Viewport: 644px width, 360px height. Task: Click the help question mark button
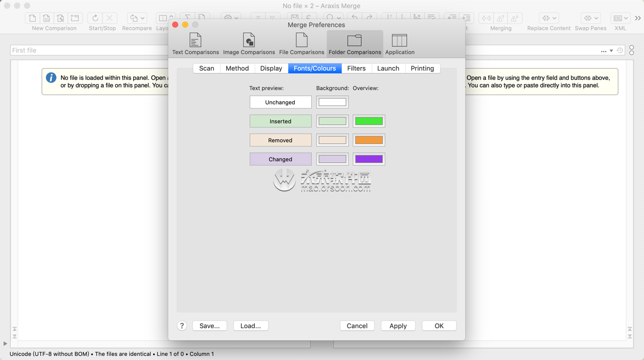point(182,325)
